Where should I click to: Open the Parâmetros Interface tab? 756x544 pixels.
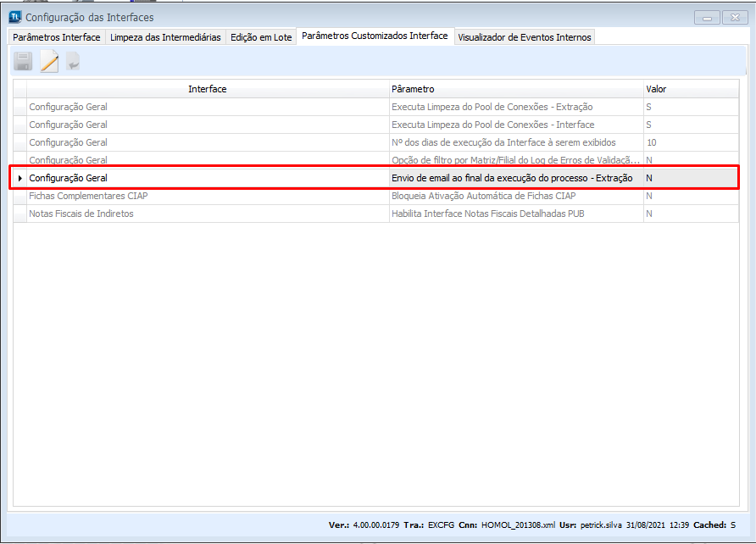click(57, 37)
